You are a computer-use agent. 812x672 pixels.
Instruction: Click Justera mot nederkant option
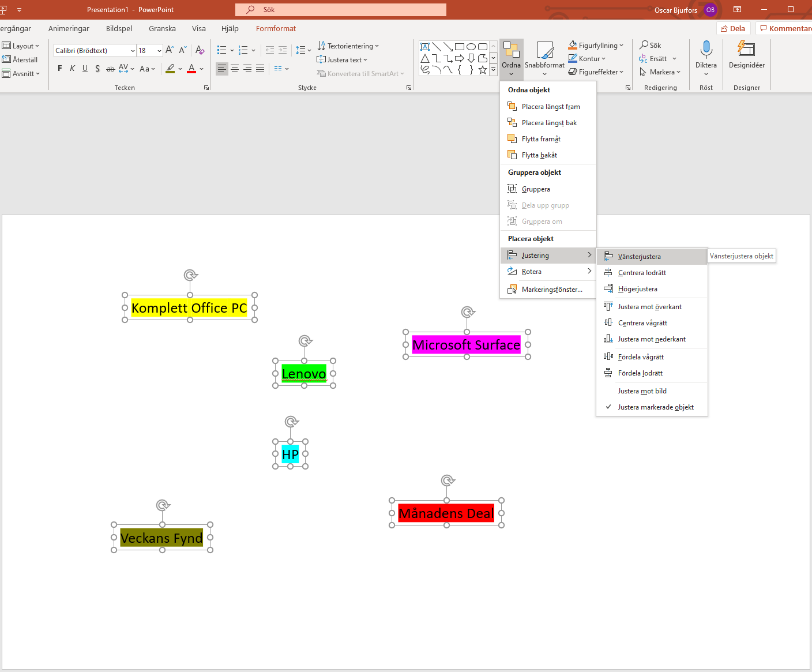click(x=651, y=339)
